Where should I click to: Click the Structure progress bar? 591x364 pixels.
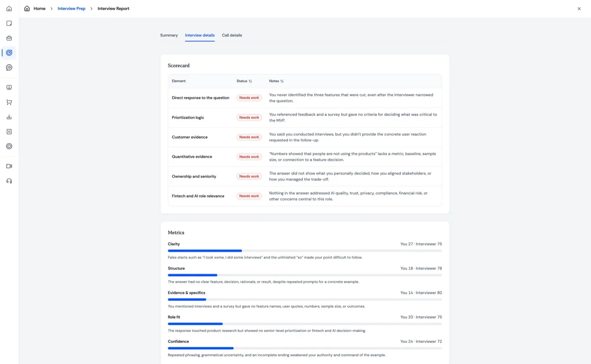click(305, 275)
